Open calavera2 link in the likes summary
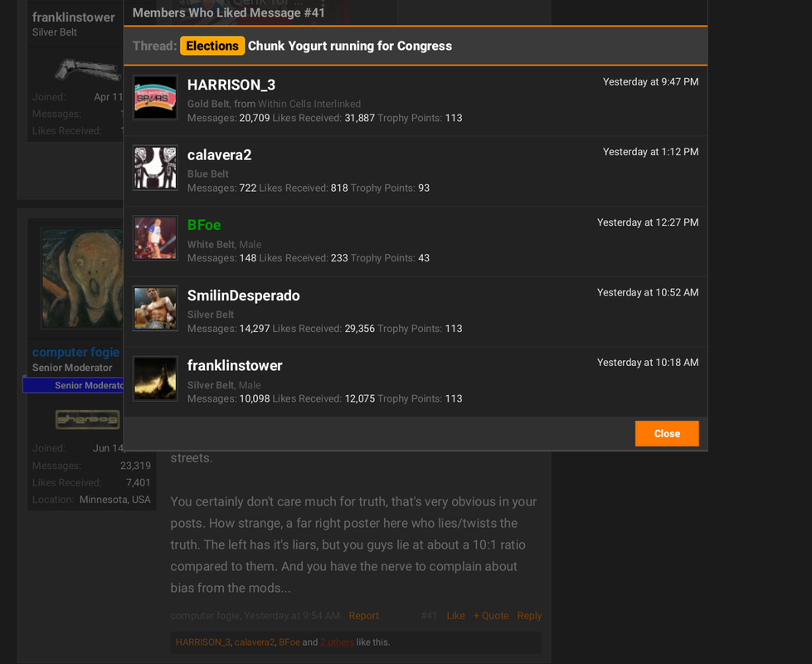 coord(255,642)
